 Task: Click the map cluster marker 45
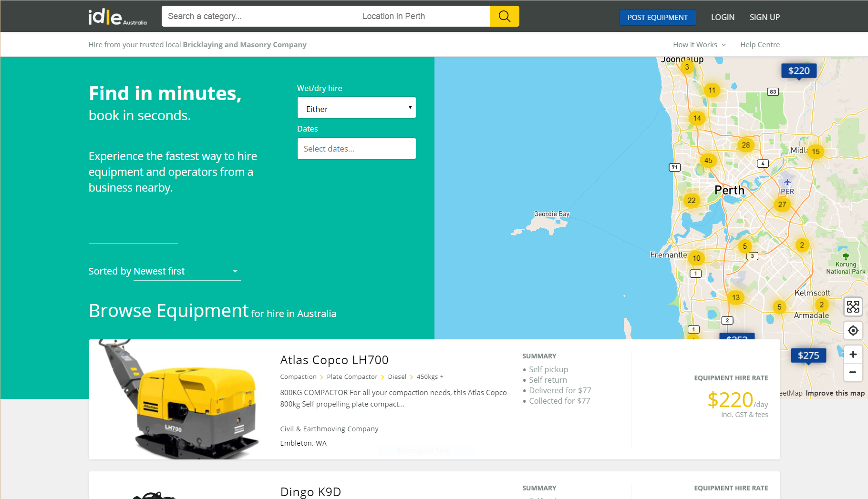pyautogui.click(x=708, y=161)
